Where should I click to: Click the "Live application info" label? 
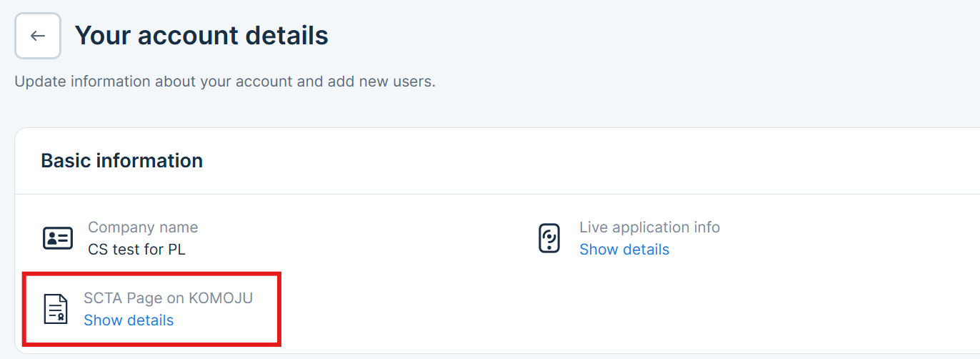649,227
